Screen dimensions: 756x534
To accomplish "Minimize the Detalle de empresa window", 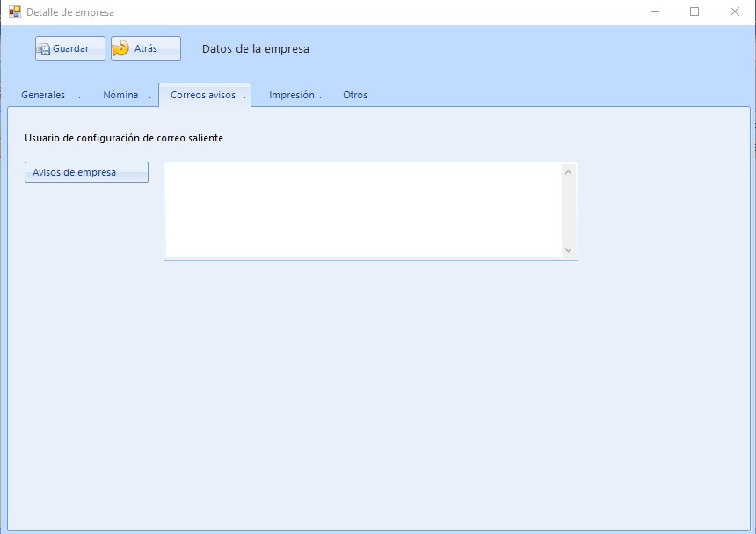I will pyautogui.click(x=655, y=11).
